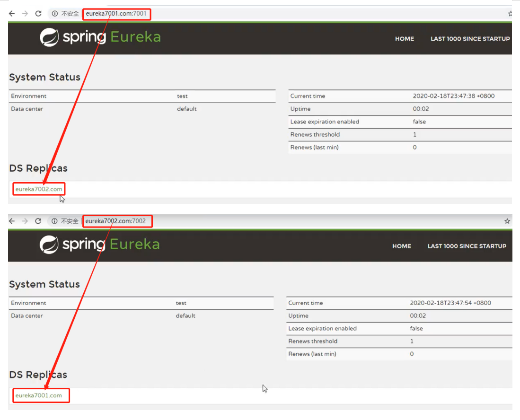Viewport: 520px width, 420px height.
Task: Go back in the eureka7002 browser window
Action: pyautogui.click(x=12, y=221)
